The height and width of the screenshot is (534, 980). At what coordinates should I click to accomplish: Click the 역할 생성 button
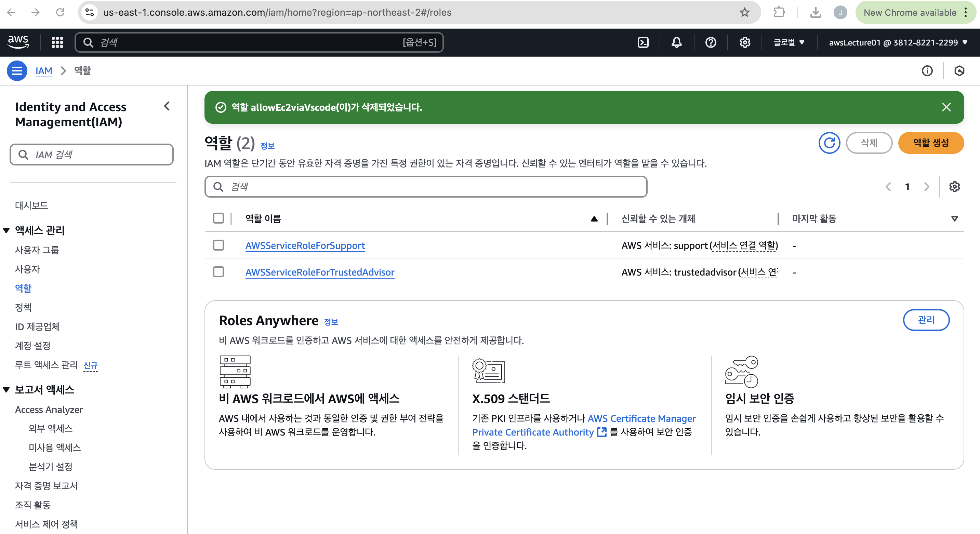[x=931, y=143]
